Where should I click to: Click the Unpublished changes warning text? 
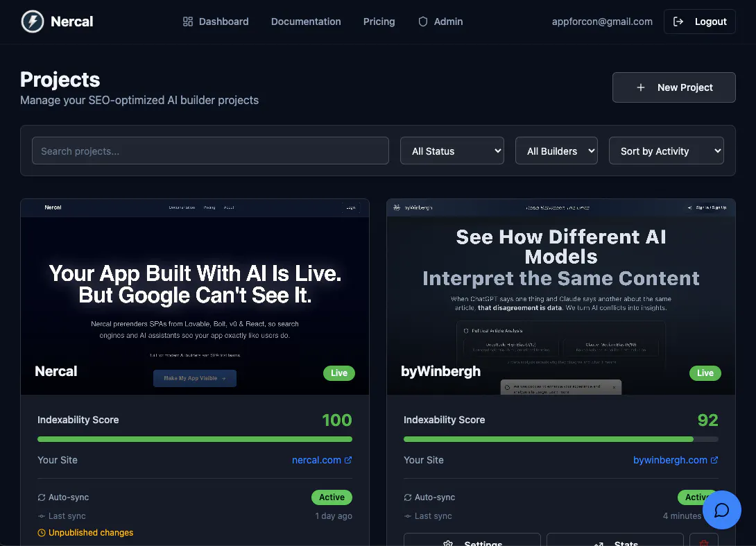(x=91, y=533)
